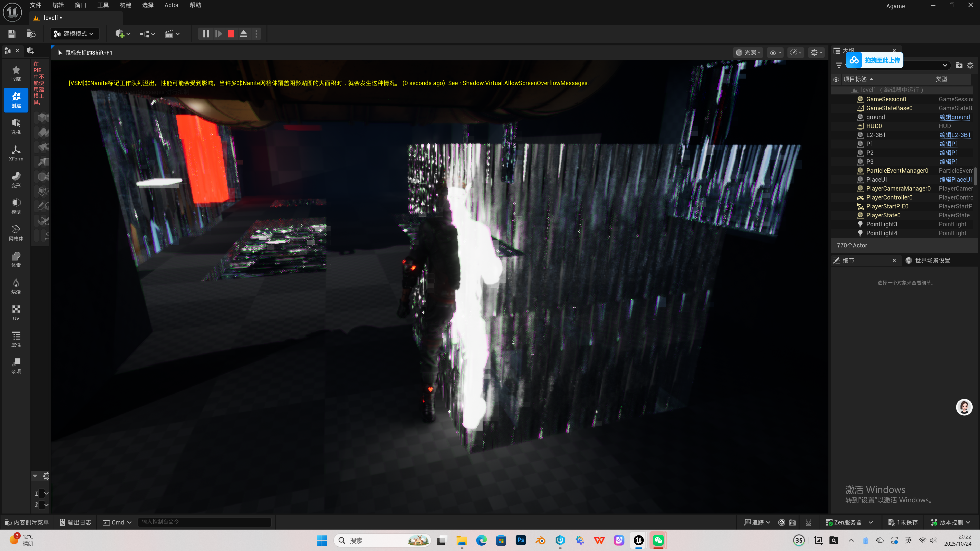The width and height of the screenshot is (980, 551).
Task: Pause the play-in-editor simulation
Action: (206, 34)
